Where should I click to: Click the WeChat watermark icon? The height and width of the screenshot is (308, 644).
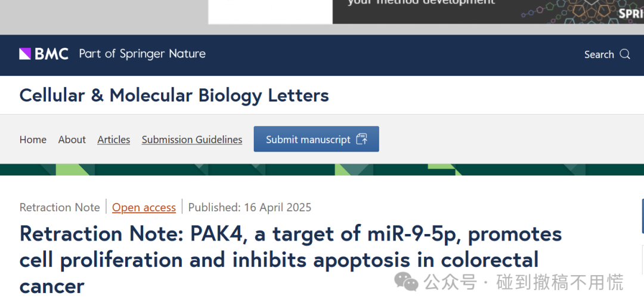click(x=406, y=282)
